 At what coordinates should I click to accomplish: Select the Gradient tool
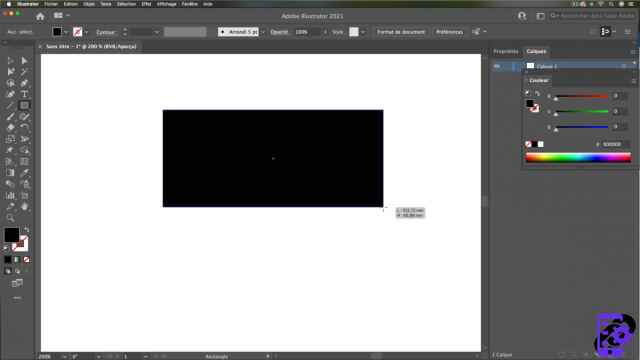pyautogui.click(x=10, y=173)
